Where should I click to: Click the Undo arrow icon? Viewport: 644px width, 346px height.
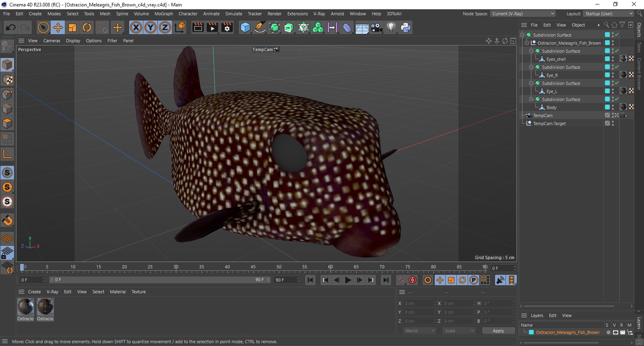(10, 27)
